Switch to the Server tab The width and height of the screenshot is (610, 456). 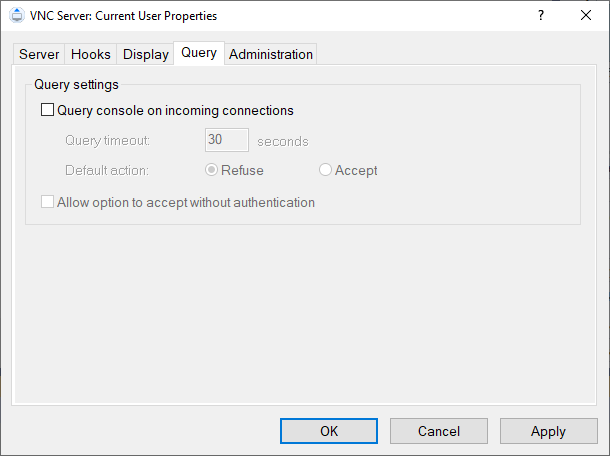point(39,54)
